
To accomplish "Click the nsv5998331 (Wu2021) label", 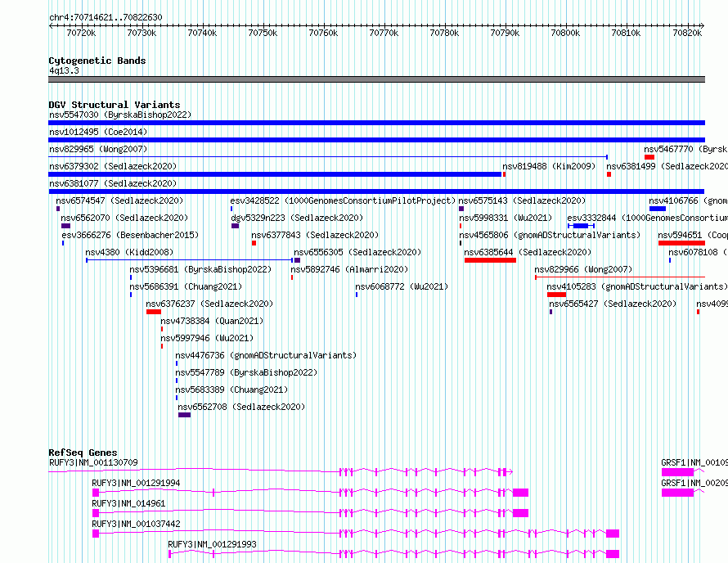I will 506,218.
